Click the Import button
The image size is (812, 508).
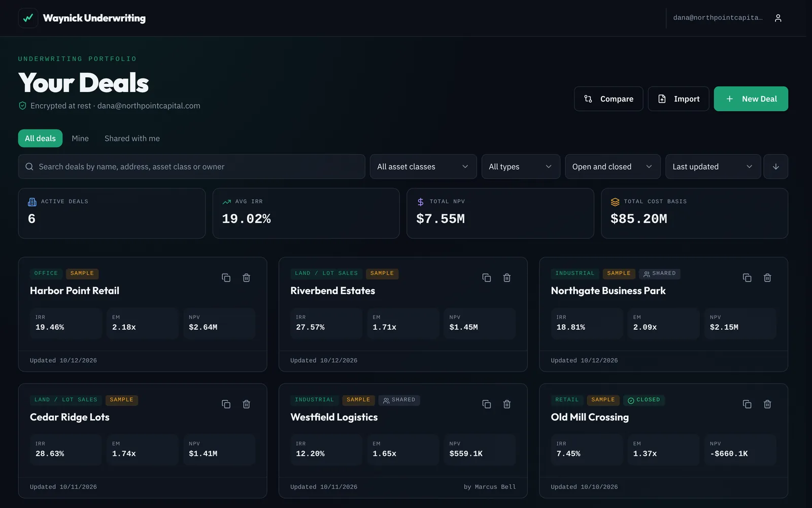[679, 99]
